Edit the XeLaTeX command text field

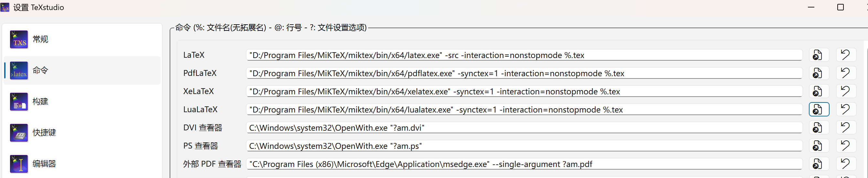pyautogui.click(x=524, y=91)
